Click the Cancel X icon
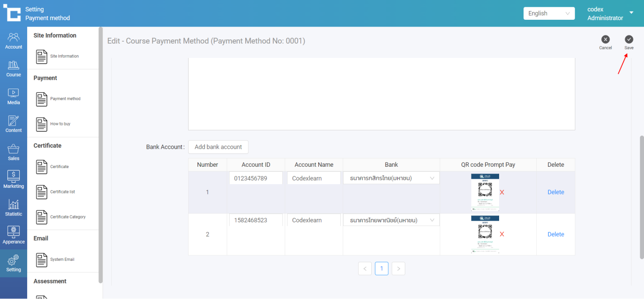This screenshot has width=644, height=299. pyautogui.click(x=605, y=39)
